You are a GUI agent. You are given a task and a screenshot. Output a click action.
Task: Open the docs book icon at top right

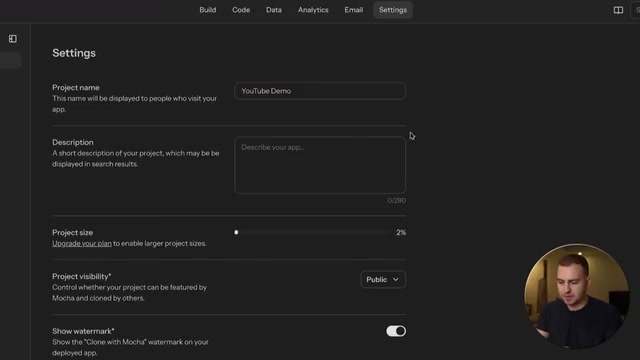point(618,10)
